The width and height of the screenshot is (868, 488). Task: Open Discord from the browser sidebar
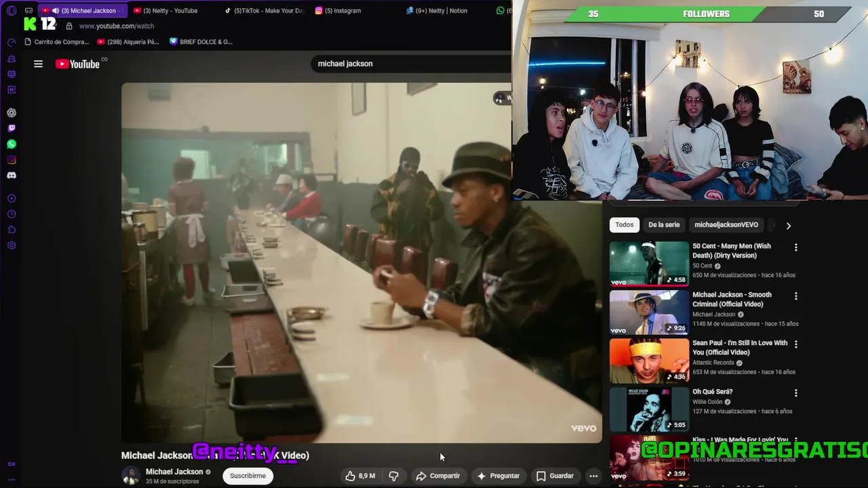[12, 176]
